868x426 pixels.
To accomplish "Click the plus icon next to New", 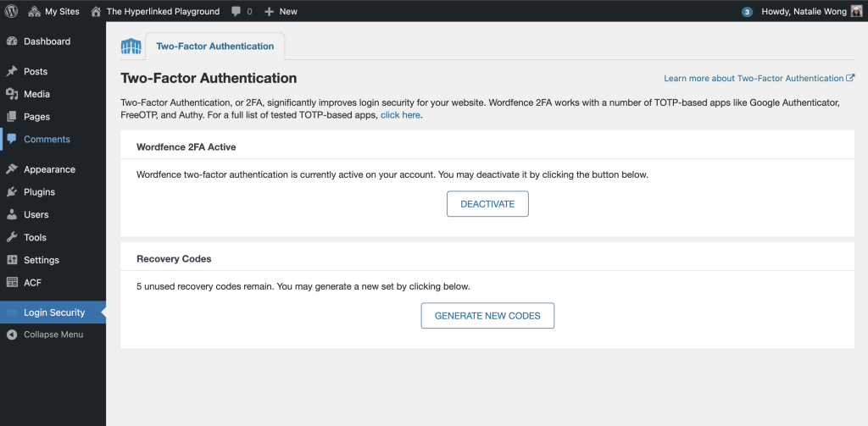I will click(269, 11).
